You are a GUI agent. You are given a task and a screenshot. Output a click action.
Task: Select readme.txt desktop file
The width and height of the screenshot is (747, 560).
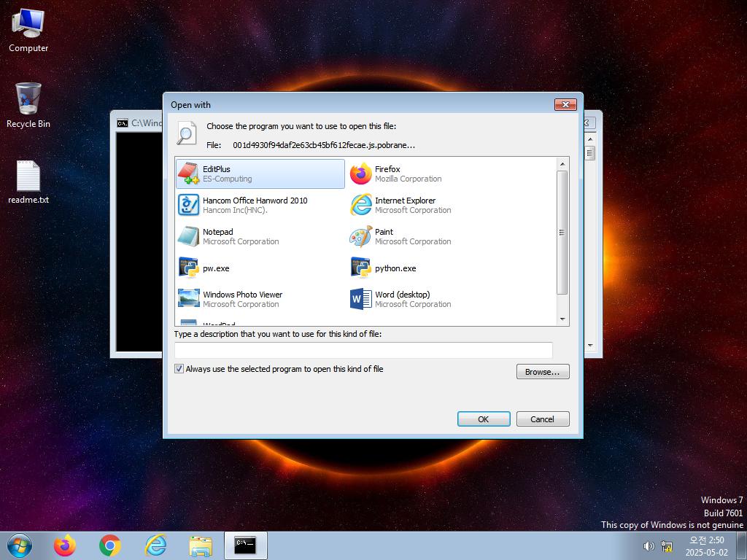[28, 182]
